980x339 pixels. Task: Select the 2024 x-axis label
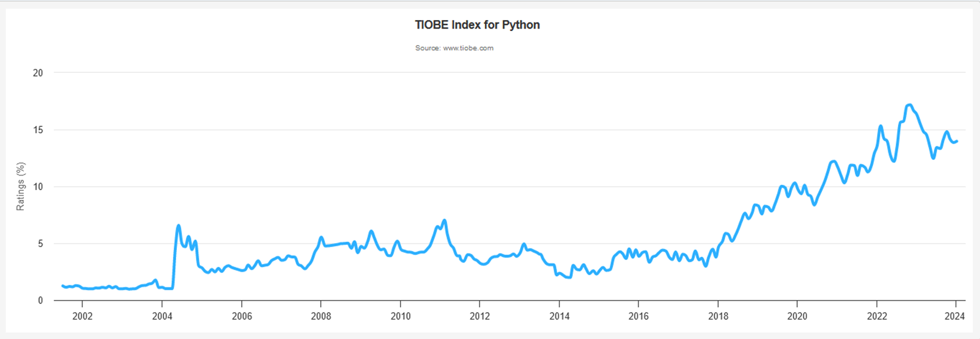tap(955, 316)
